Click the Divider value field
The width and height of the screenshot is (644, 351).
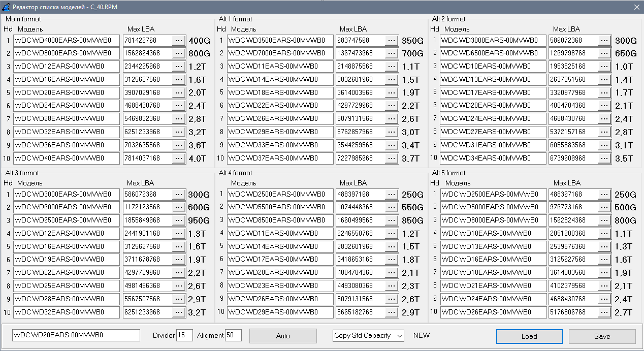[184, 335]
